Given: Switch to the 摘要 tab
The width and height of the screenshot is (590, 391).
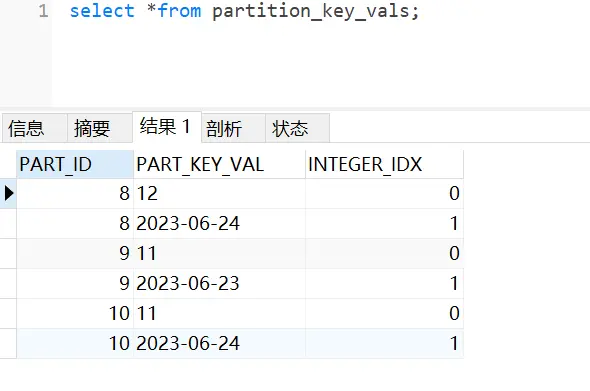Looking at the screenshot, I should [100, 128].
